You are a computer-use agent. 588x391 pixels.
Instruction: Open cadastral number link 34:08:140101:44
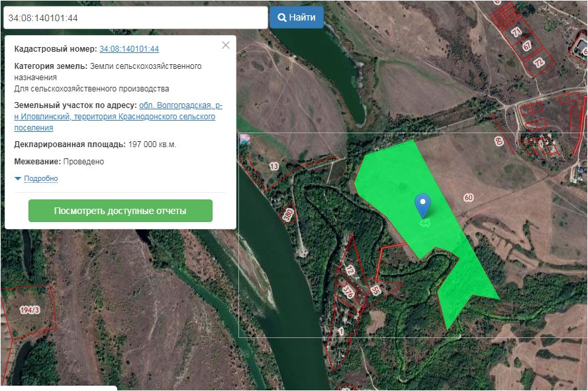click(129, 49)
